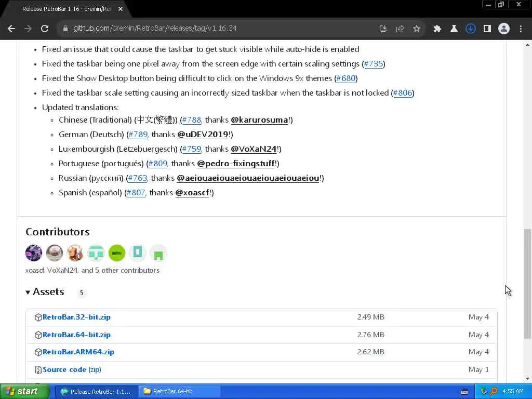The height and width of the screenshot is (399, 532).
Task: Visit @aeiouaeiouaeiouaeiouaeiouaeiou profile link
Action: point(248,179)
